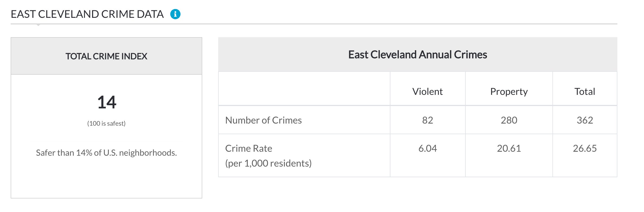Screen dimensions: 644x212
Task: Click the blue info icon beside the heading
Action: pyautogui.click(x=175, y=14)
